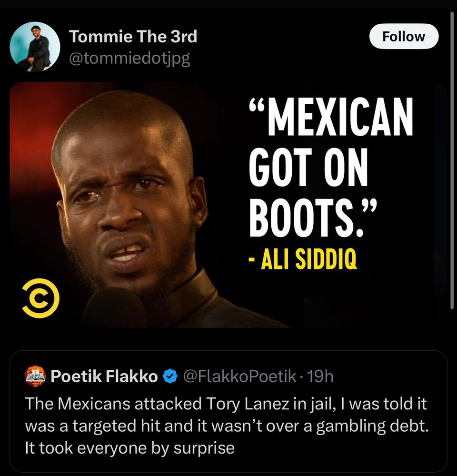Click the 19h timestamp on the quoted post
The image size is (457, 476).
[x=320, y=377]
